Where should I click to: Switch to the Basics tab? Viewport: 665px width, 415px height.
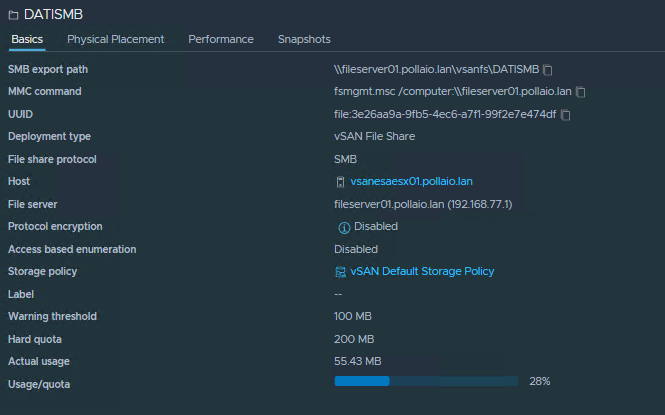[27, 39]
